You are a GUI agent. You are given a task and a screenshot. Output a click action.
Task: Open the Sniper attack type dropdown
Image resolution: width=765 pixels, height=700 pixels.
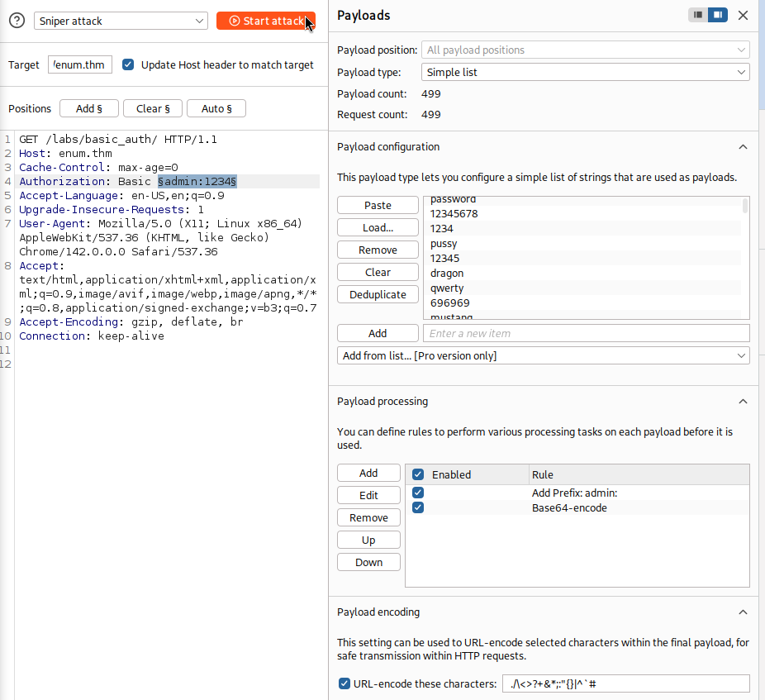(x=121, y=21)
